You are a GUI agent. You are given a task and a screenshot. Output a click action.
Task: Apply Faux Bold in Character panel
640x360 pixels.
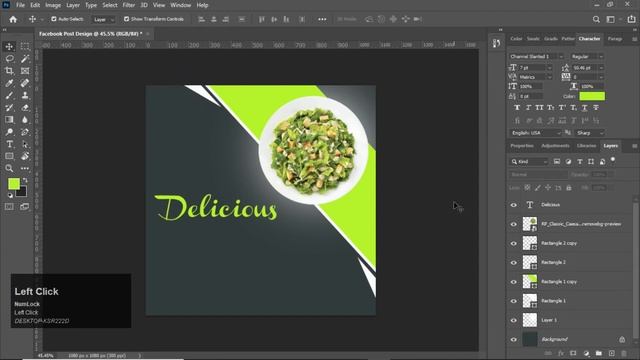click(517, 107)
